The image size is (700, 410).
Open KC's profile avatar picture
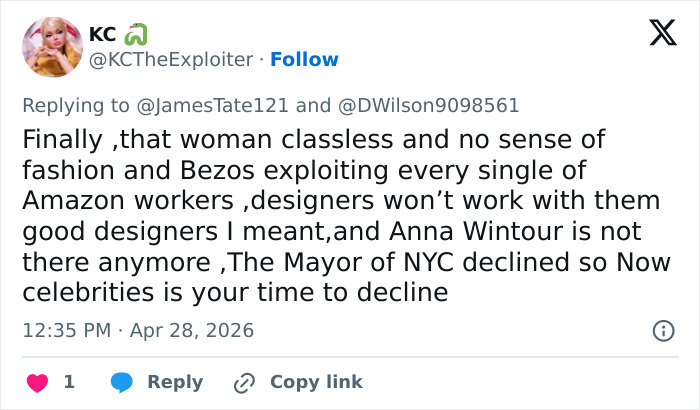point(52,46)
